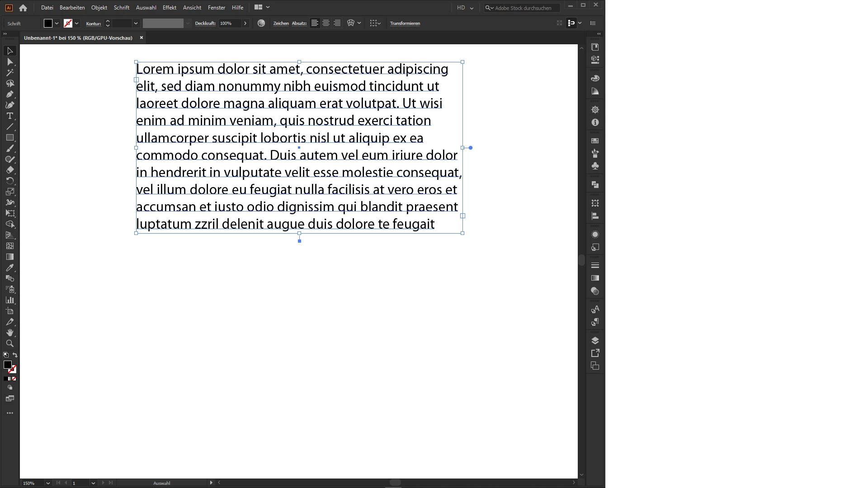Open the Zeichen panel link

281,23
